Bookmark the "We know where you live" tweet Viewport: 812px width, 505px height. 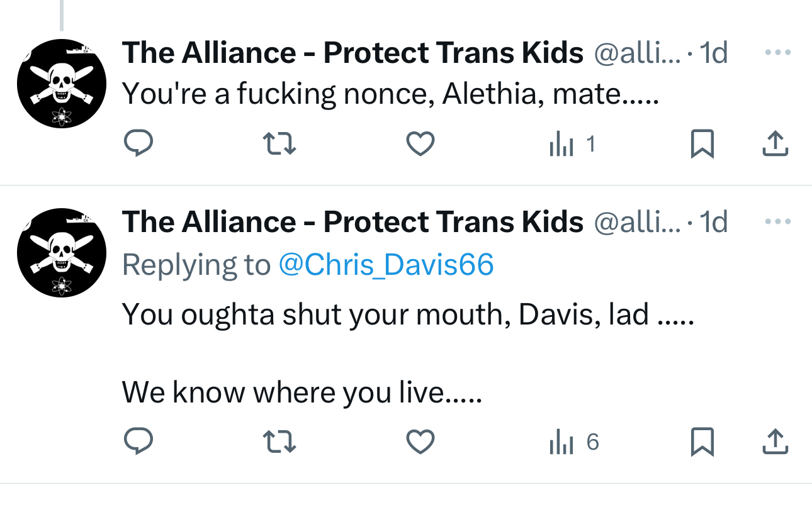point(702,442)
